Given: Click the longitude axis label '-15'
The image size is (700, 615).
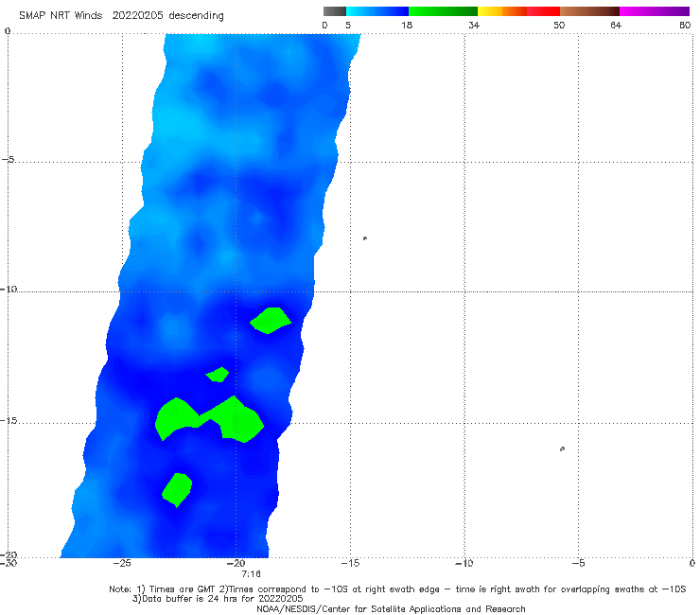Looking at the screenshot, I should pos(350,563).
